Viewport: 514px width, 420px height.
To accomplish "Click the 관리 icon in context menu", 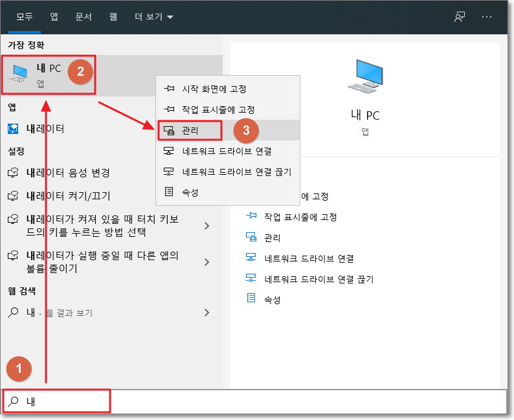I will [x=169, y=130].
